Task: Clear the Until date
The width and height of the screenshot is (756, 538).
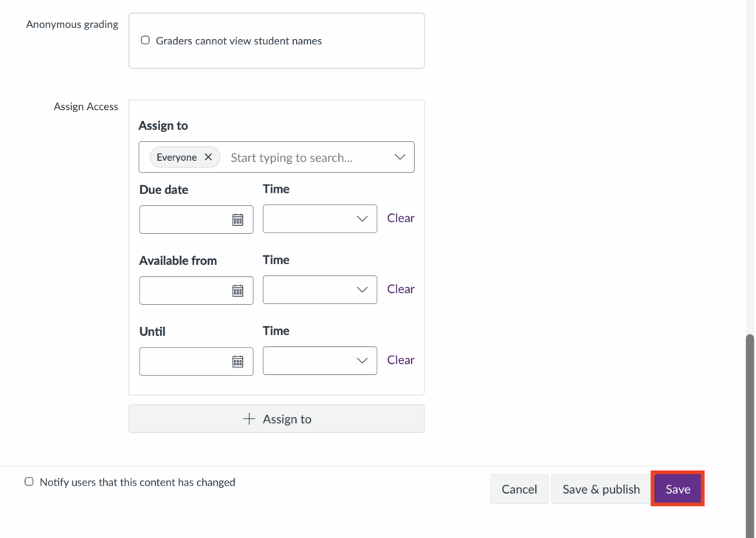Action: 400,359
